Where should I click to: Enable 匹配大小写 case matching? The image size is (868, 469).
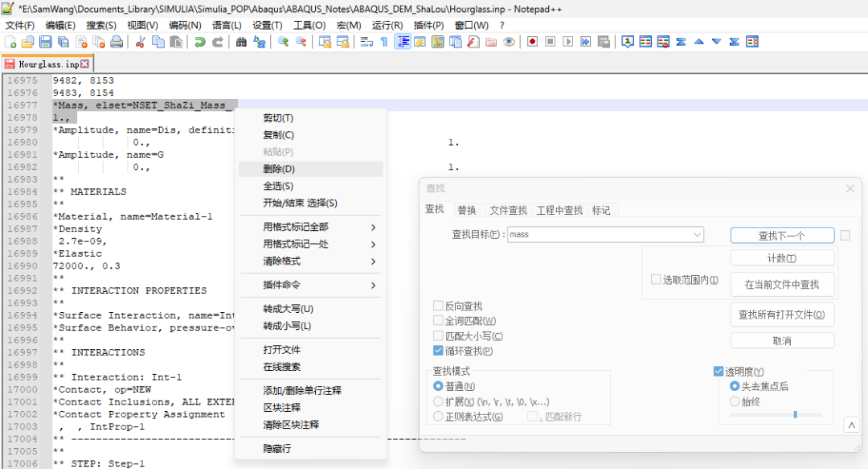point(439,336)
